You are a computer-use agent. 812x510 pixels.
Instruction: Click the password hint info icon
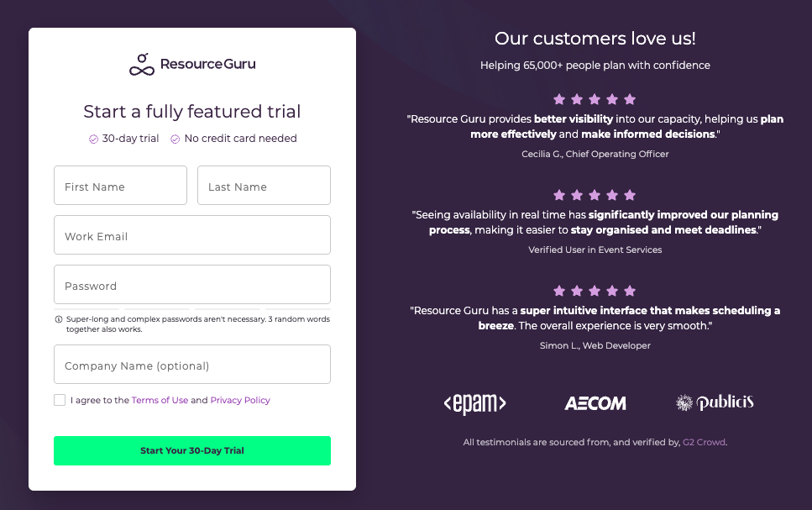(59, 319)
